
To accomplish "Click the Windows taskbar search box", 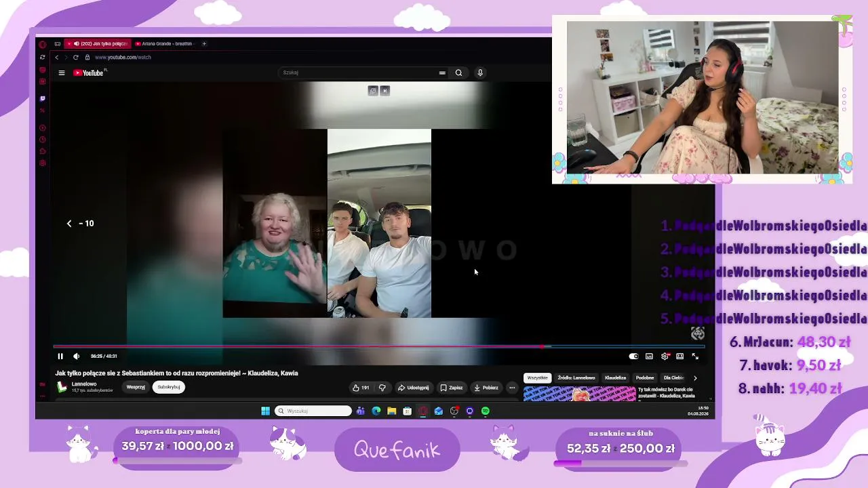I will [313, 411].
